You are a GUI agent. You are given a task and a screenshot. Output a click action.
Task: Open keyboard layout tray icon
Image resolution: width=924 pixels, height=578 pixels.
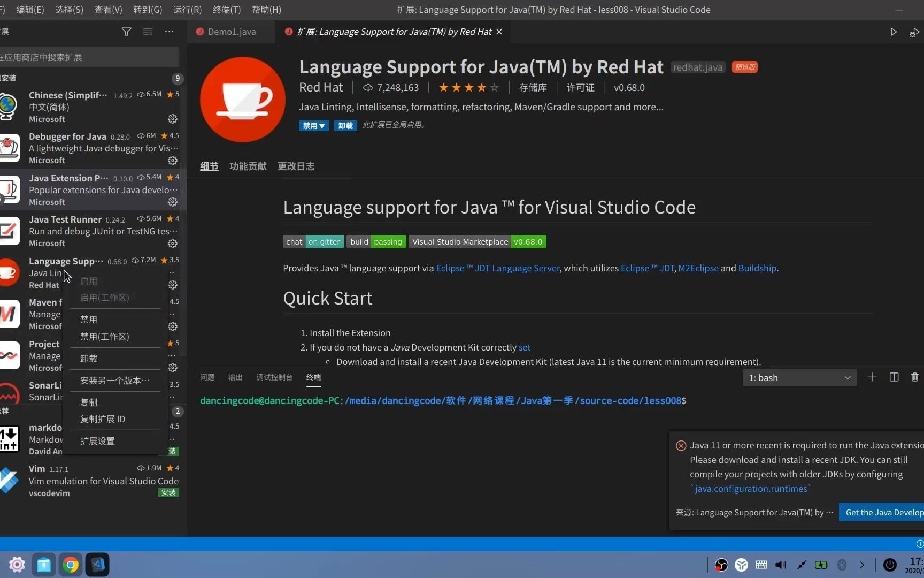tap(761, 565)
